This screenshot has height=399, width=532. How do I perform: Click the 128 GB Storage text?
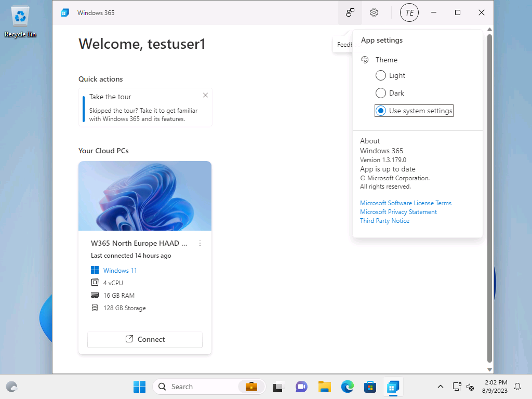pos(125,308)
